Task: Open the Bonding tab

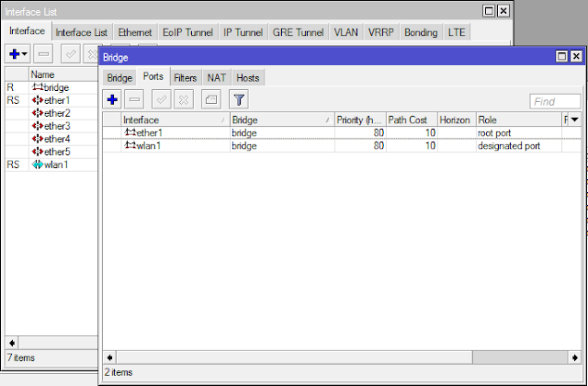Action: click(x=421, y=33)
